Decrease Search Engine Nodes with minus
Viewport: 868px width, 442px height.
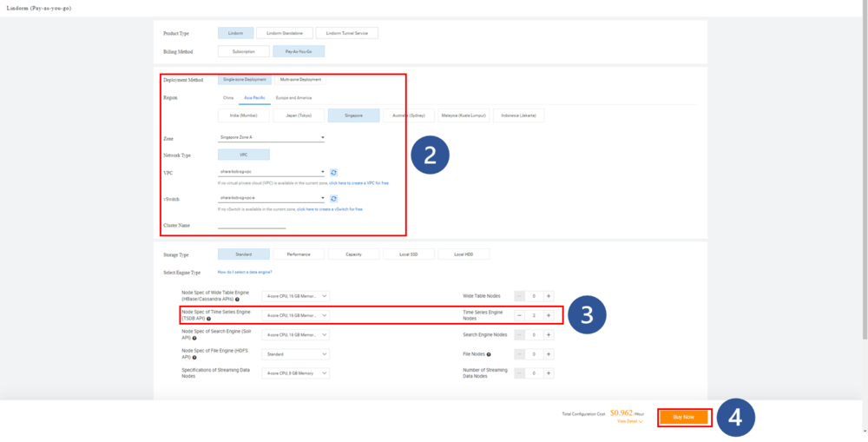520,334
